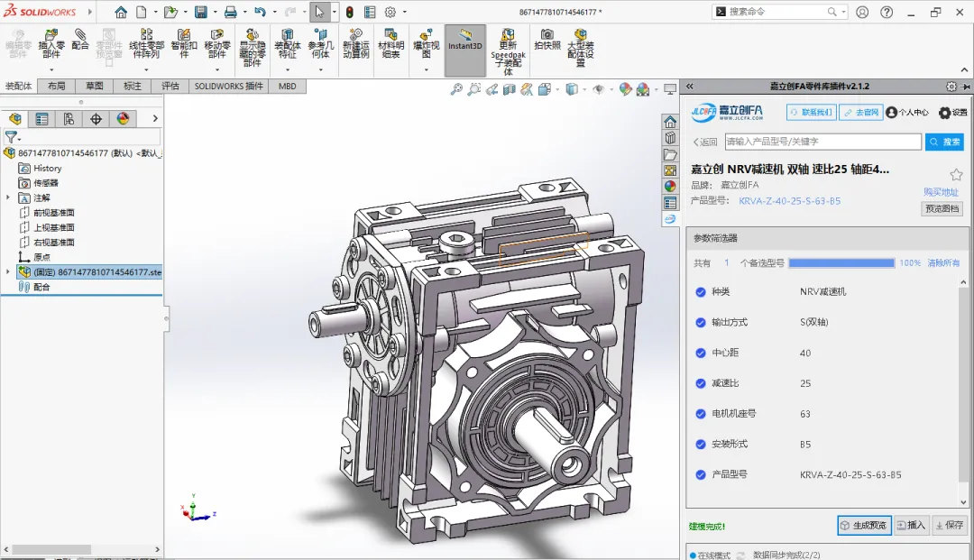Open the DisplayManager color wheel tab

coord(124,118)
